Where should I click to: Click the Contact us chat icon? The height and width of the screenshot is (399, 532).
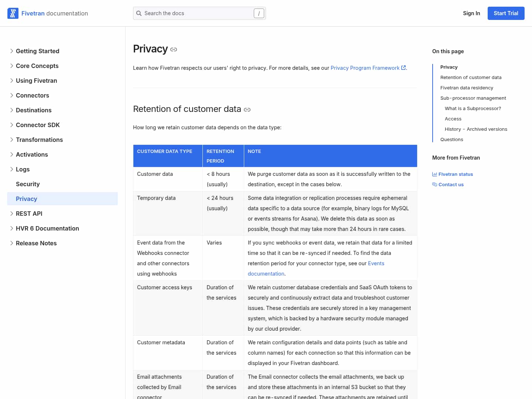pos(434,185)
